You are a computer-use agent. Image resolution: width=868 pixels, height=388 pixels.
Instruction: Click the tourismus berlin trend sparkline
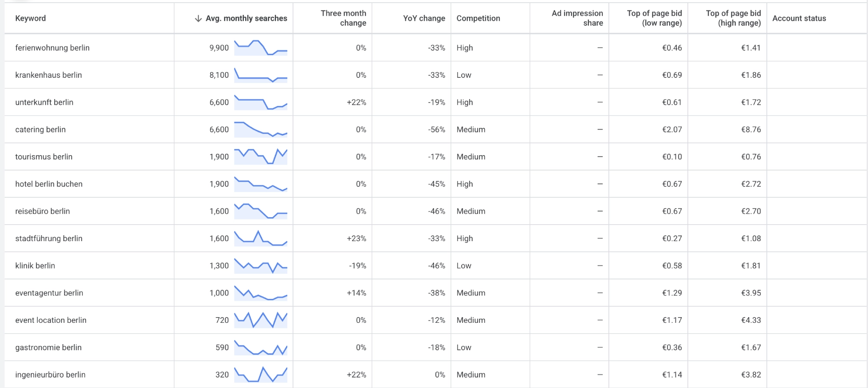coord(261,157)
